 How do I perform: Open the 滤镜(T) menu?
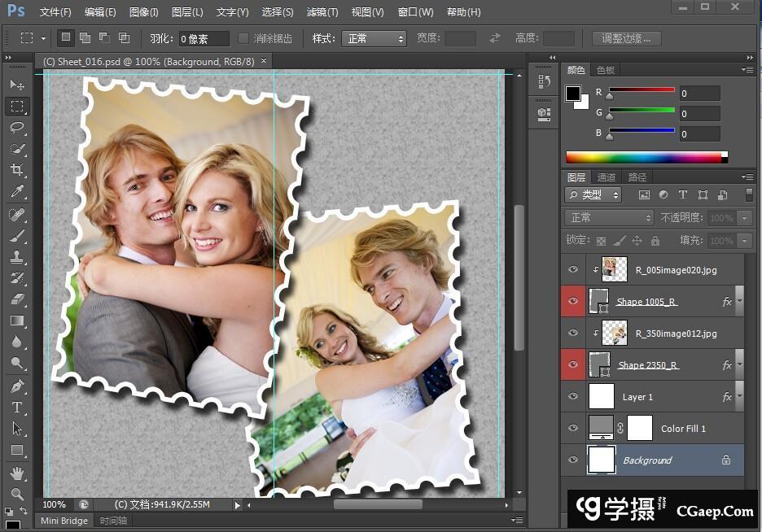(x=322, y=12)
